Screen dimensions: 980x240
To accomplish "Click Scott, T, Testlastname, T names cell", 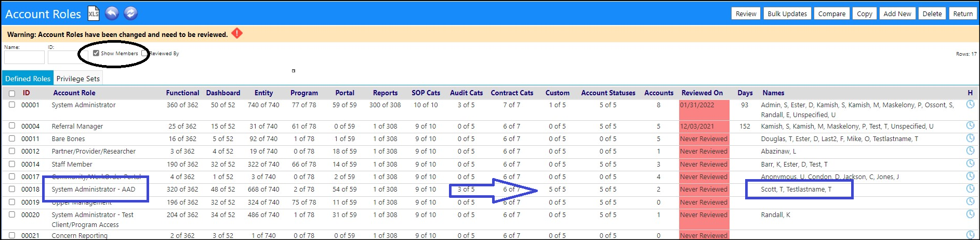I will coord(796,189).
